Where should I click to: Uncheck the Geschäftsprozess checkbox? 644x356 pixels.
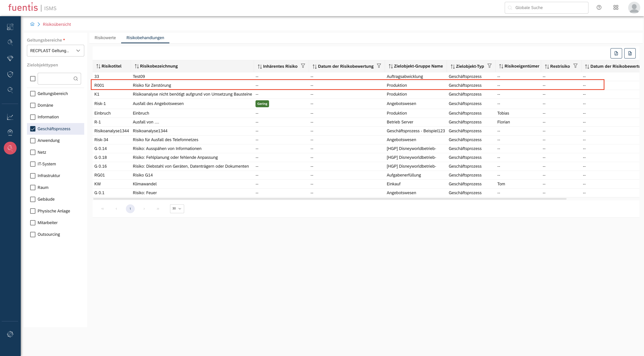click(x=33, y=129)
